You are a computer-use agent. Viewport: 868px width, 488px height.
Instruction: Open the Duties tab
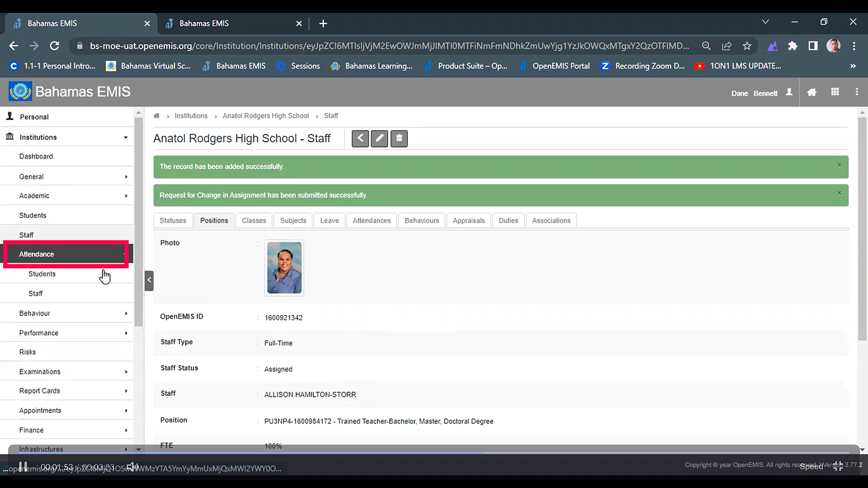coord(508,220)
